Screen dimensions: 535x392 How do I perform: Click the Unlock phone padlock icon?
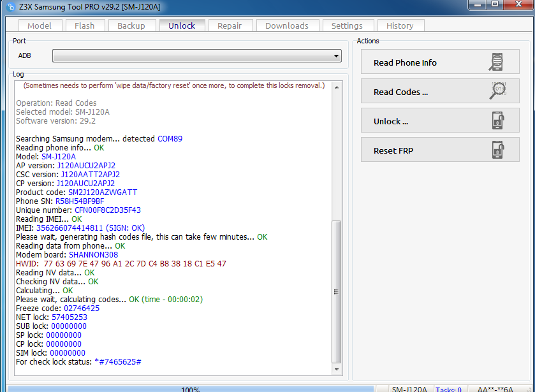pos(498,120)
